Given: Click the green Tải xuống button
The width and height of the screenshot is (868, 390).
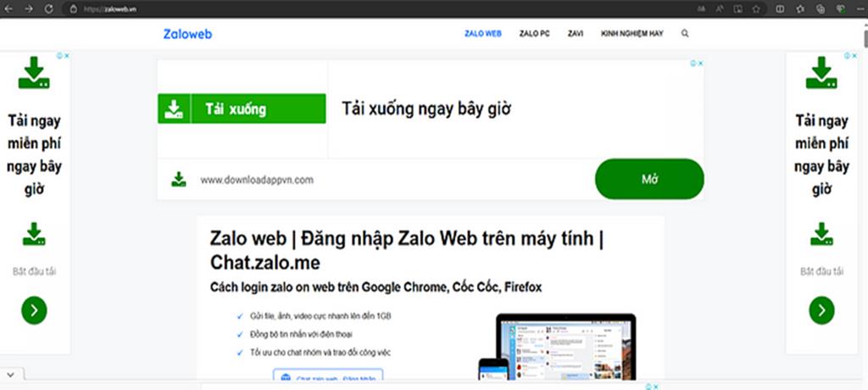Looking at the screenshot, I should 242,109.
